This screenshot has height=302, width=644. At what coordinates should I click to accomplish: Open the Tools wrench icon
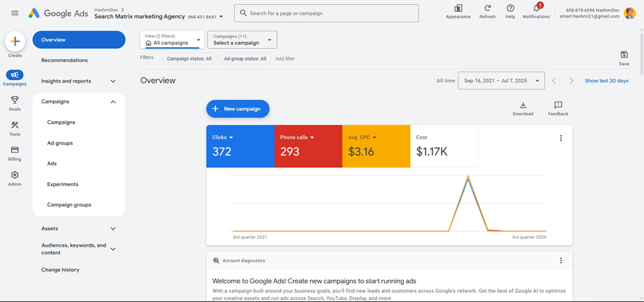[x=15, y=125]
